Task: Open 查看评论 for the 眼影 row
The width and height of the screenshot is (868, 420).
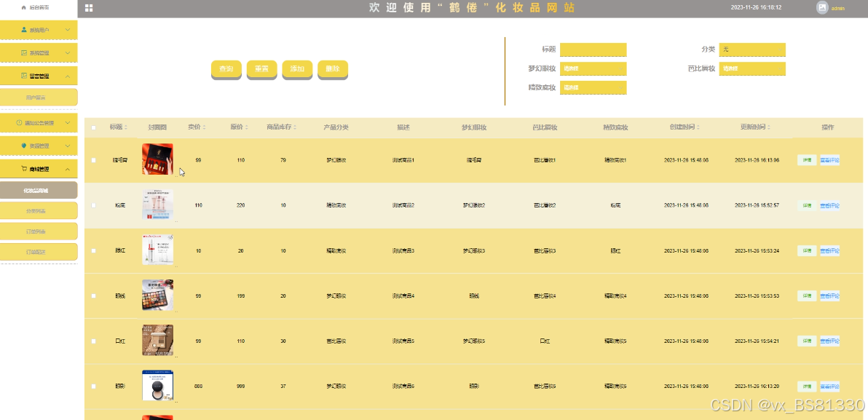Action: click(829, 387)
